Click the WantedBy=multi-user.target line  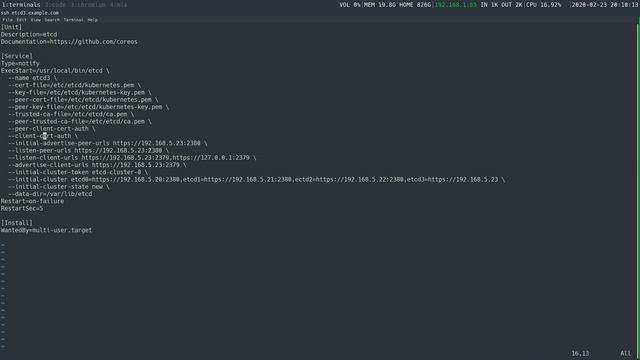(47, 230)
